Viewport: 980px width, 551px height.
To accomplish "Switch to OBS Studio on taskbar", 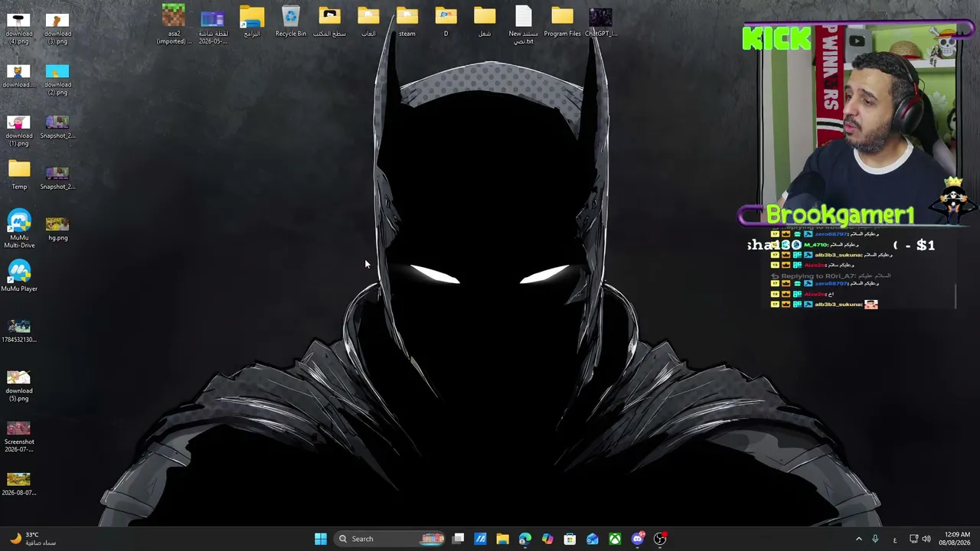I will click(660, 539).
